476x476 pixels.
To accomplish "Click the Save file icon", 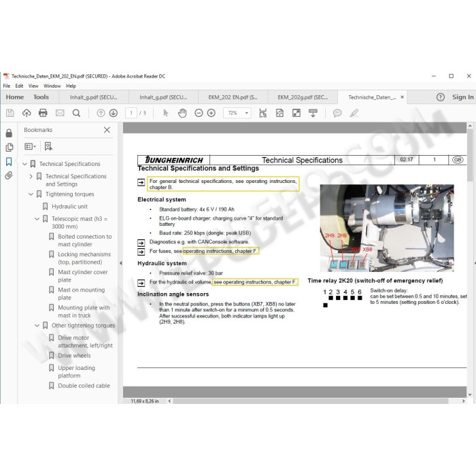I will pyautogui.click(x=10, y=114).
